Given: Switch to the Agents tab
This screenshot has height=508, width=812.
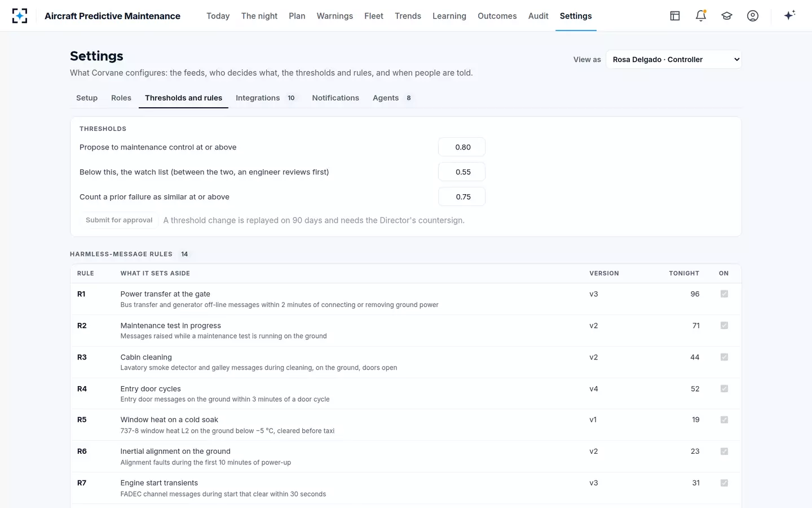Looking at the screenshot, I should (x=393, y=98).
